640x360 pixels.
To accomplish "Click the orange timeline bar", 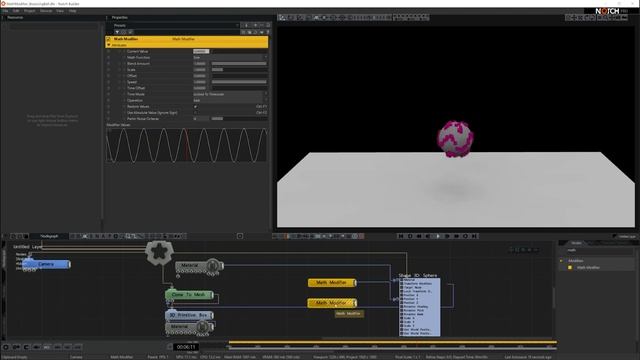I will (393, 342).
